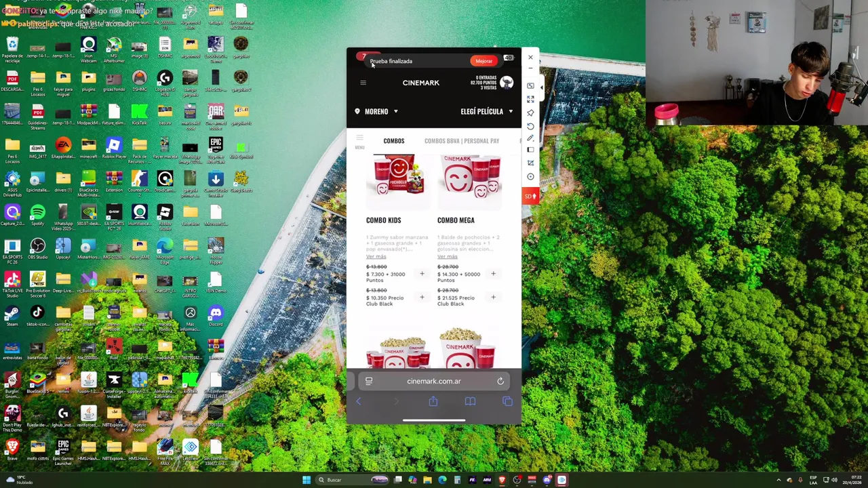Pin the mirror window on top
Image resolution: width=868 pixels, height=488 pixels.
click(530, 113)
